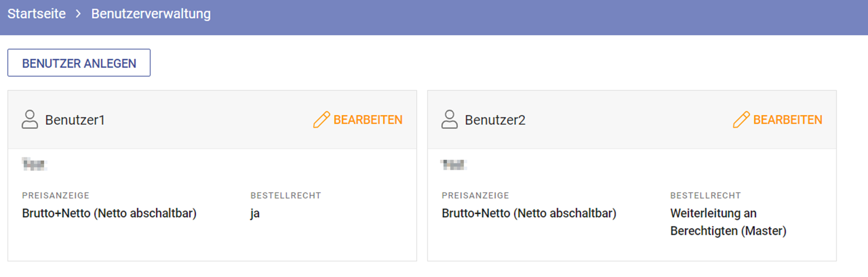868x277 pixels.
Task: Click the blurred text under Benutzer1
Action: [34, 164]
